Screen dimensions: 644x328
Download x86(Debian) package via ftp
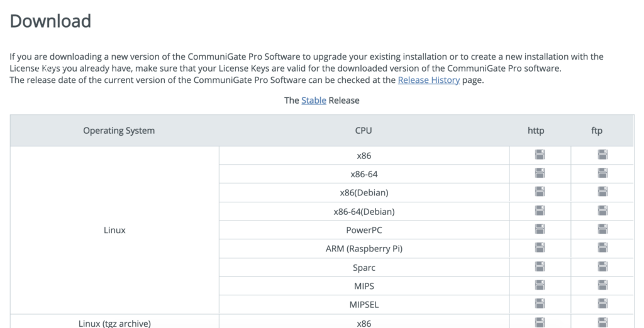602,192
